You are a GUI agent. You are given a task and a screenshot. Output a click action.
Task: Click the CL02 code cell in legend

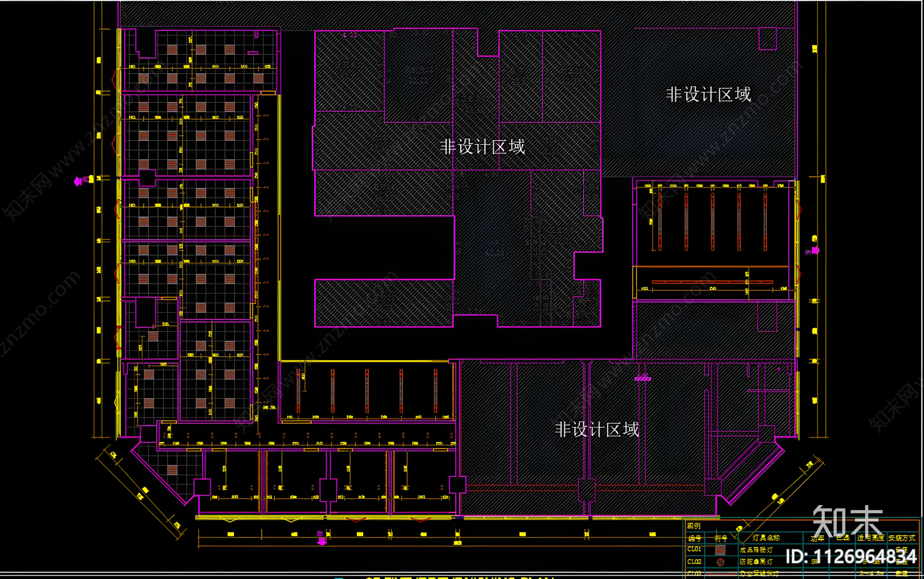click(x=694, y=562)
